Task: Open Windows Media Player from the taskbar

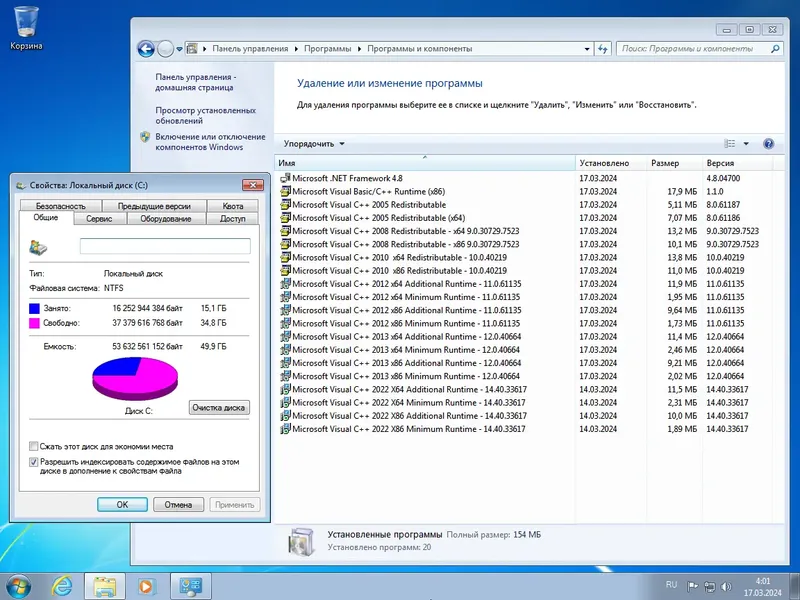Action: (x=146, y=585)
